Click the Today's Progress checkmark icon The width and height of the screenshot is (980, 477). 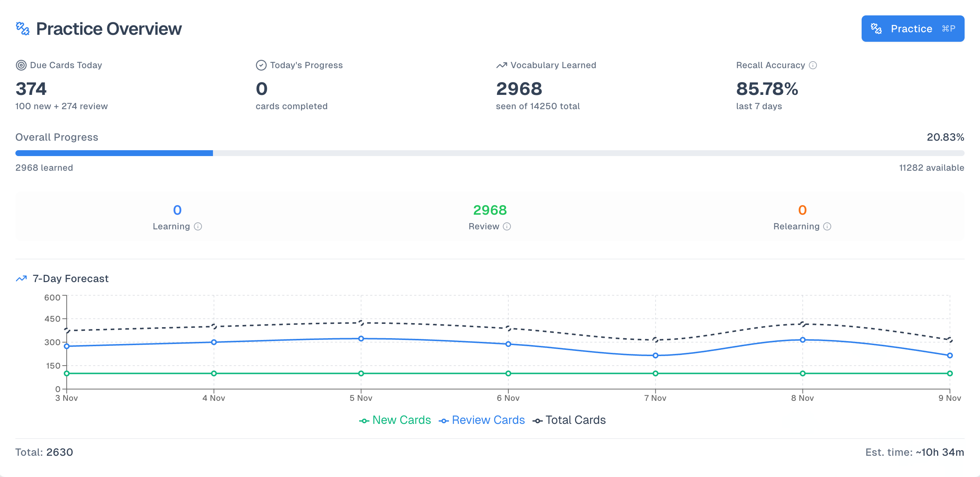[x=261, y=65]
